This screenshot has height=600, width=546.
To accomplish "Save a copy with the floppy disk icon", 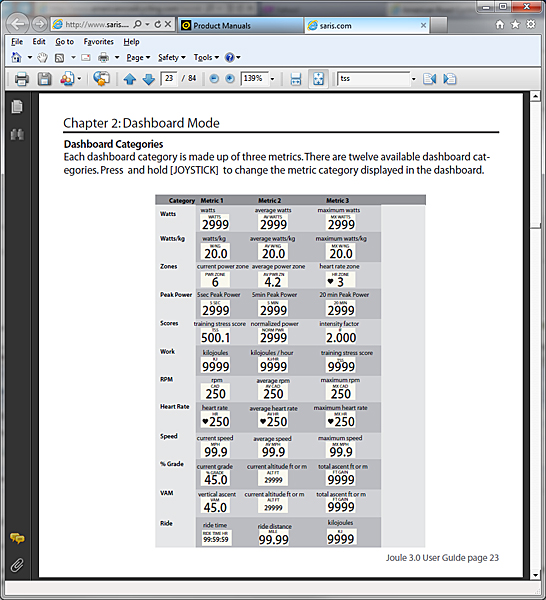I will click(x=44, y=79).
